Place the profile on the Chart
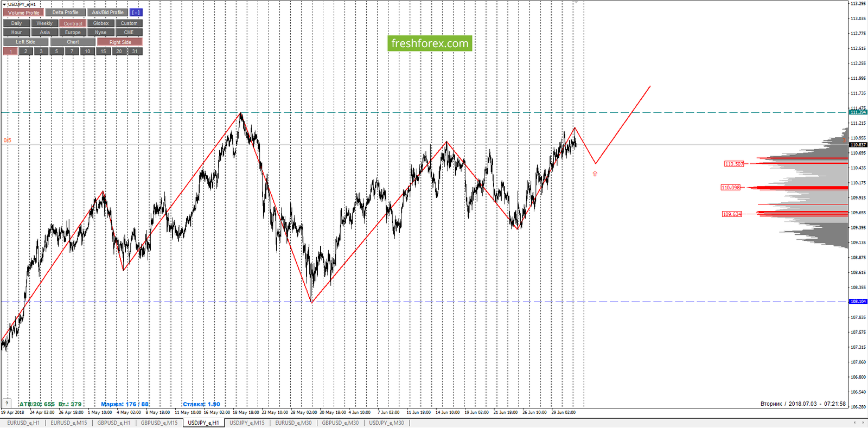The width and height of the screenshot is (868, 428). click(73, 42)
